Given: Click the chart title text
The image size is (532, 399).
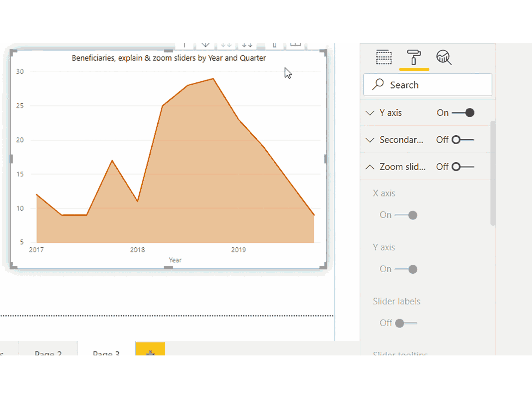Looking at the screenshot, I should click(169, 58).
